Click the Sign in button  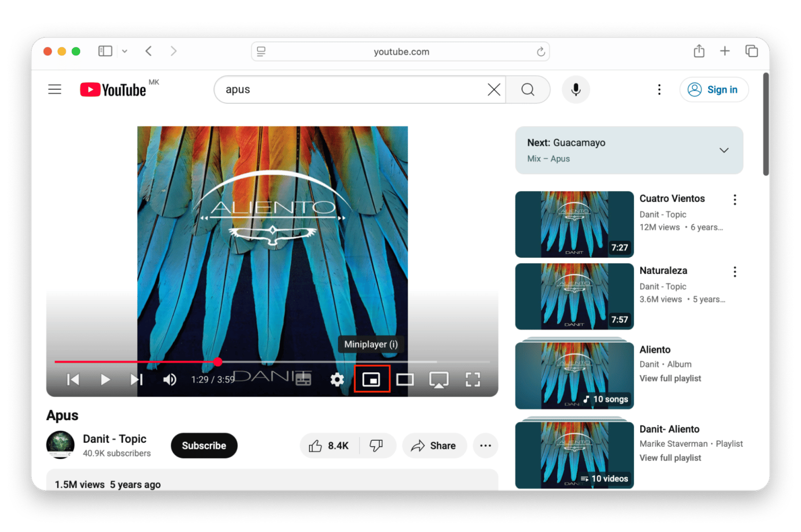(714, 89)
